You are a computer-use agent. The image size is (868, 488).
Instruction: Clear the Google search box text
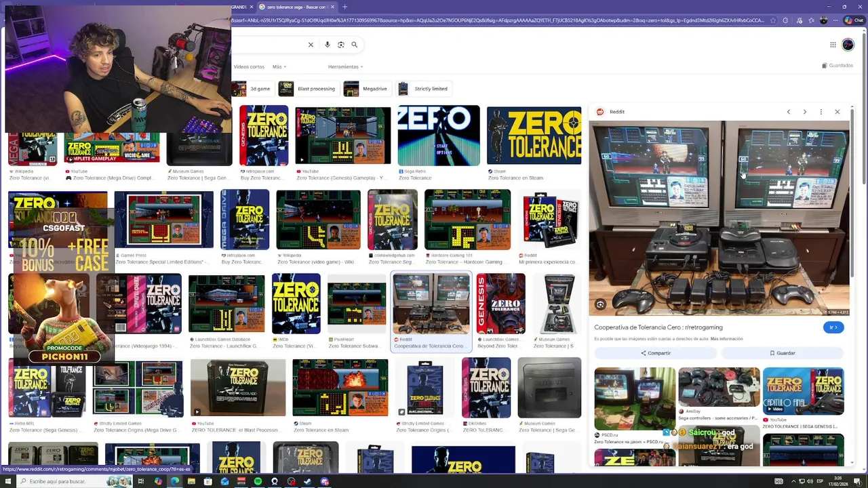(x=311, y=45)
